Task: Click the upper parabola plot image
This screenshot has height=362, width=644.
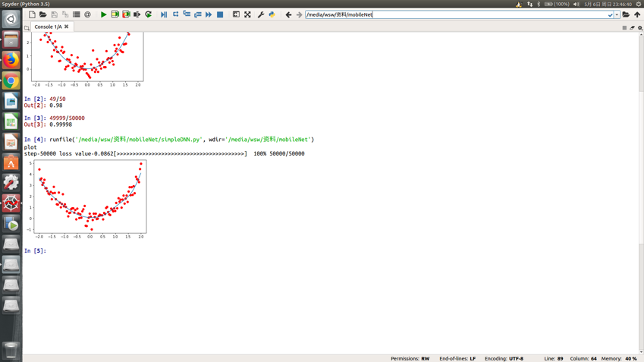Action: click(x=85, y=60)
